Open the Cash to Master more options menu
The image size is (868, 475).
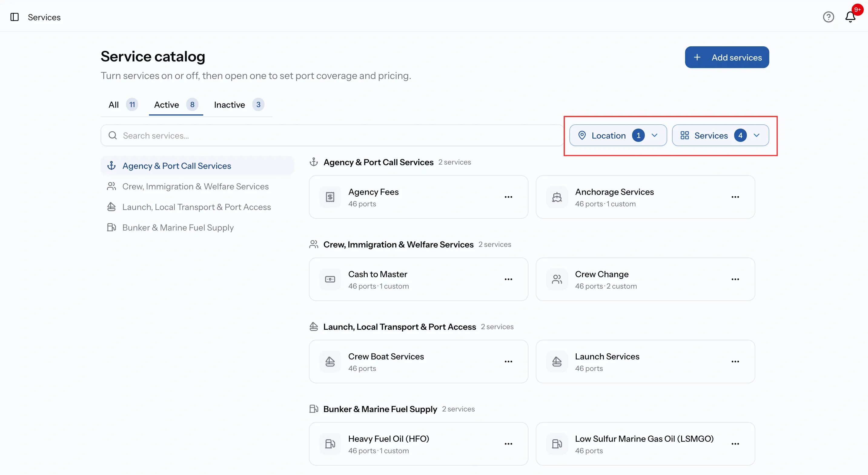[508, 280]
